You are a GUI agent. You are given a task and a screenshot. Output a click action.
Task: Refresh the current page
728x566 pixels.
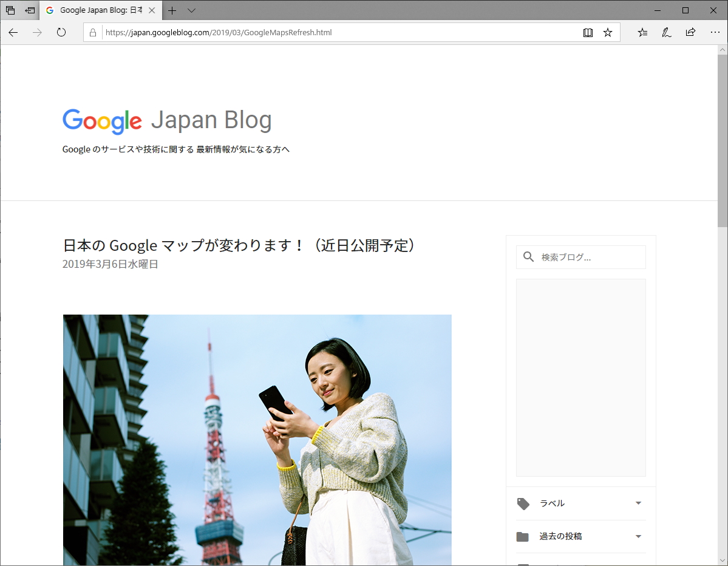(x=60, y=32)
